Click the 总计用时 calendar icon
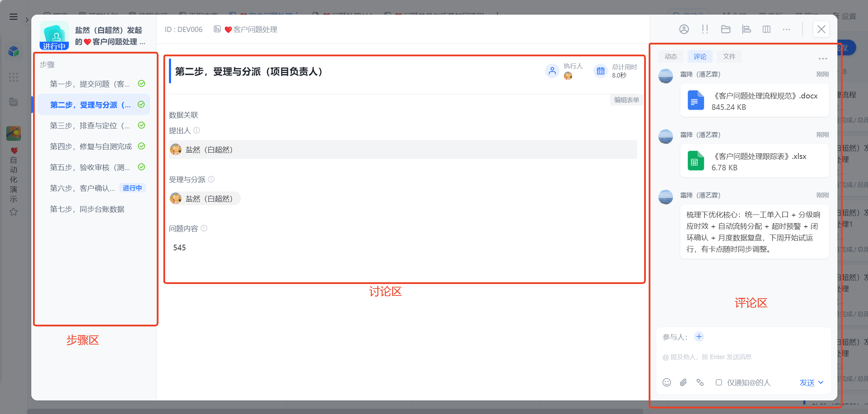The width and height of the screenshot is (868, 414). [601, 71]
